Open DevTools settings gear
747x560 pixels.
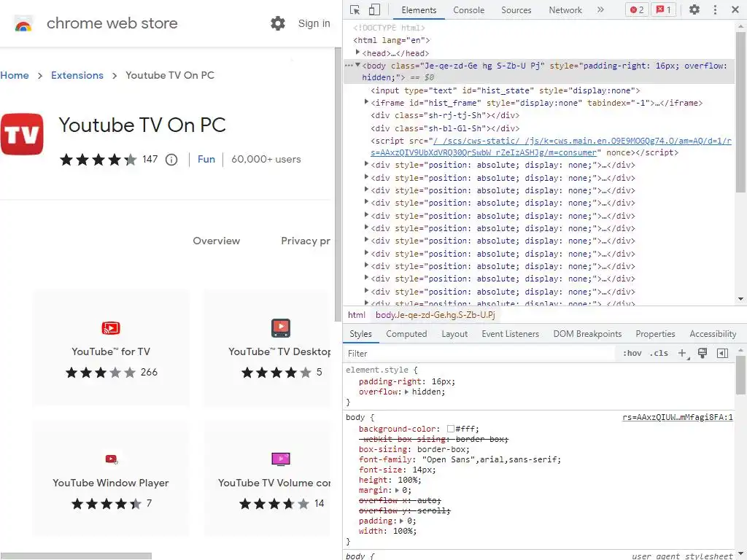click(694, 9)
